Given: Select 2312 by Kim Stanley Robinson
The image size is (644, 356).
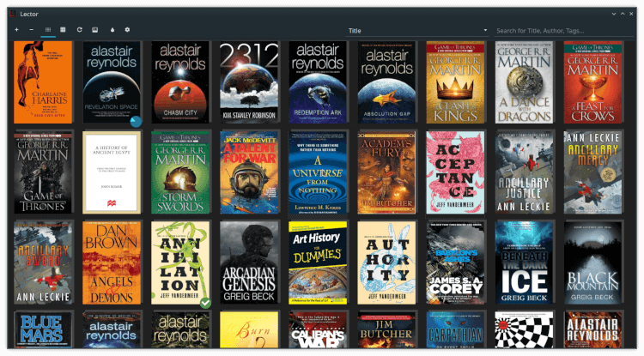Looking at the screenshot, I should pos(249,82).
